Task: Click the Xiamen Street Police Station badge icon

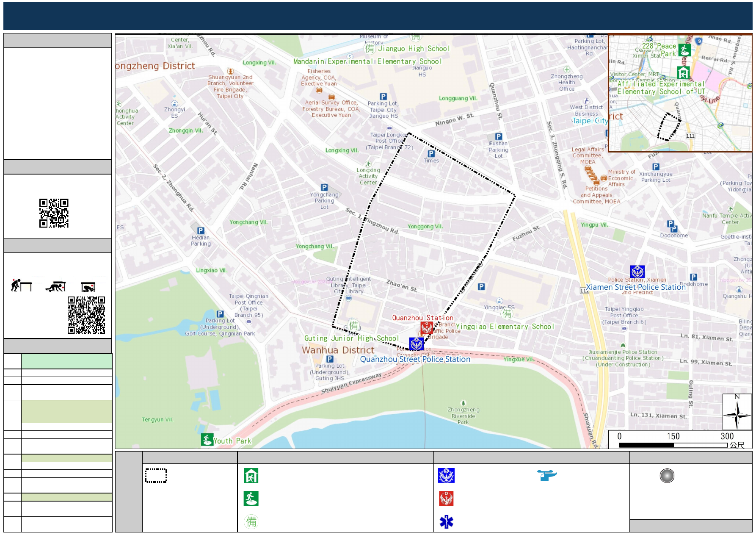Action: coord(637,272)
